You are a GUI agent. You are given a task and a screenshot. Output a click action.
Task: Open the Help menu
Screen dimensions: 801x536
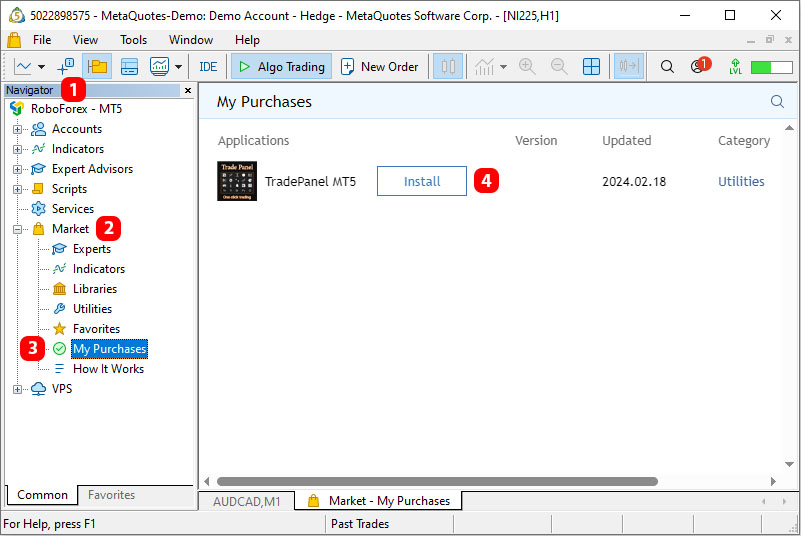(247, 40)
